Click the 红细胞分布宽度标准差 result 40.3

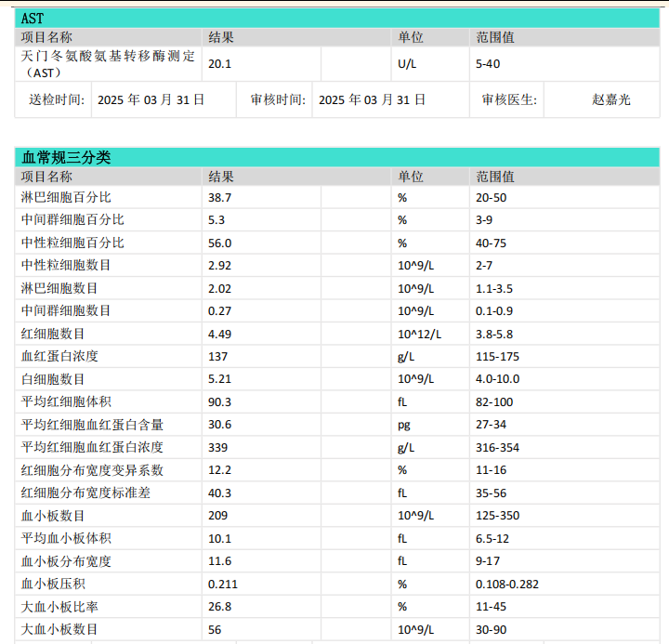pyautogui.click(x=219, y=493)
